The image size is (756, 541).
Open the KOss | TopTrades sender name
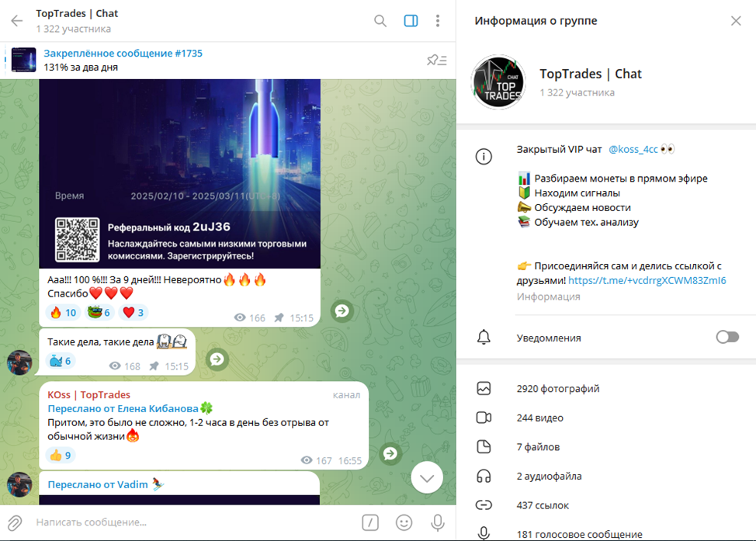click(x=88, y=394)
